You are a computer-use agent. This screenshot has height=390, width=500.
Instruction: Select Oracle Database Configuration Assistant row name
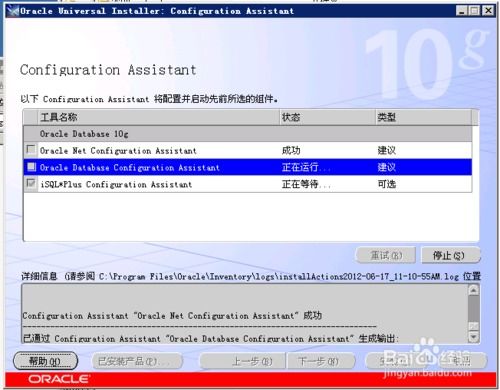(130, 167)
